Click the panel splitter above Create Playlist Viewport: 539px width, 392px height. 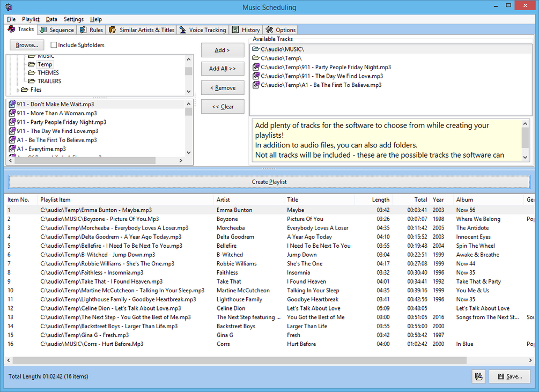click(x=269, y=168)
